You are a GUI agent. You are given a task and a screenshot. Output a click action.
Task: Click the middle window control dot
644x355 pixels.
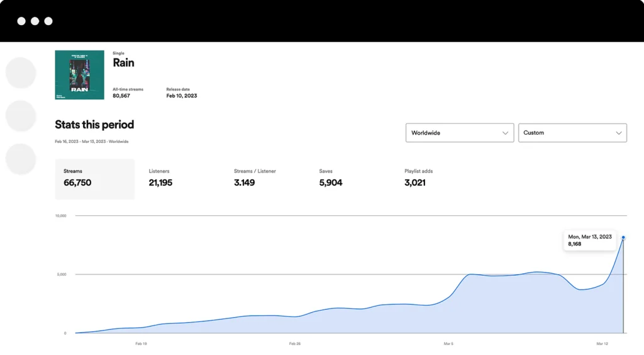35,21
